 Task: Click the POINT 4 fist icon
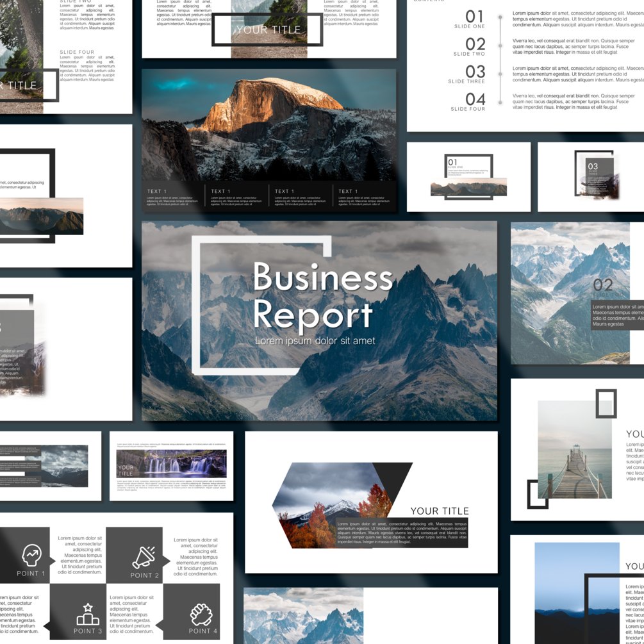pyautogui.click(x=202, y=615)
